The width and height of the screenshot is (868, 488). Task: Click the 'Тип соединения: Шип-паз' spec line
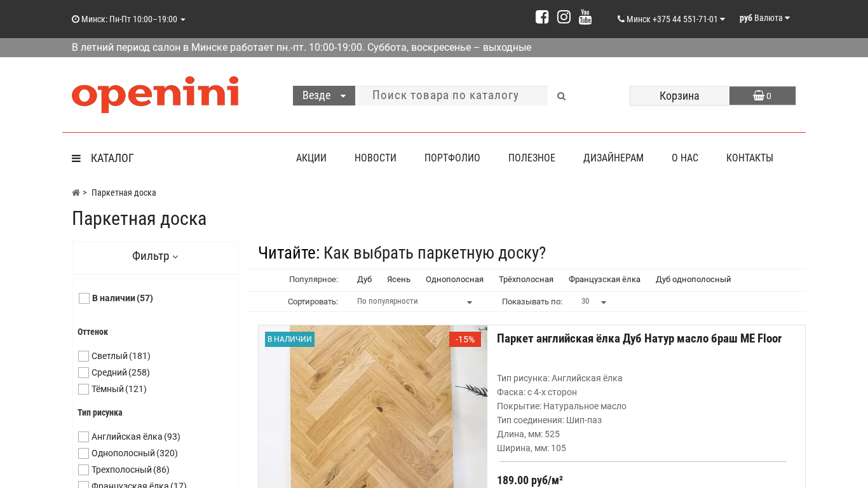tap(549, 420)
